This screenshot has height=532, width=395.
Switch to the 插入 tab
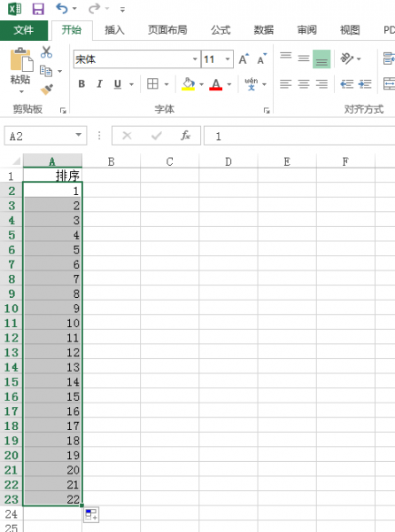[x=114, y=30]
